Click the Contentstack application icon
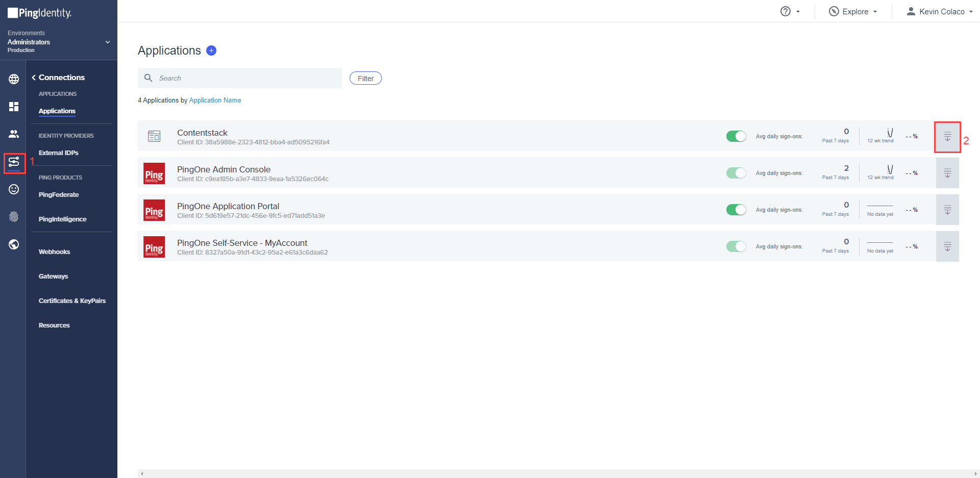Screen dimensions: 980x478 coord(154,136)
